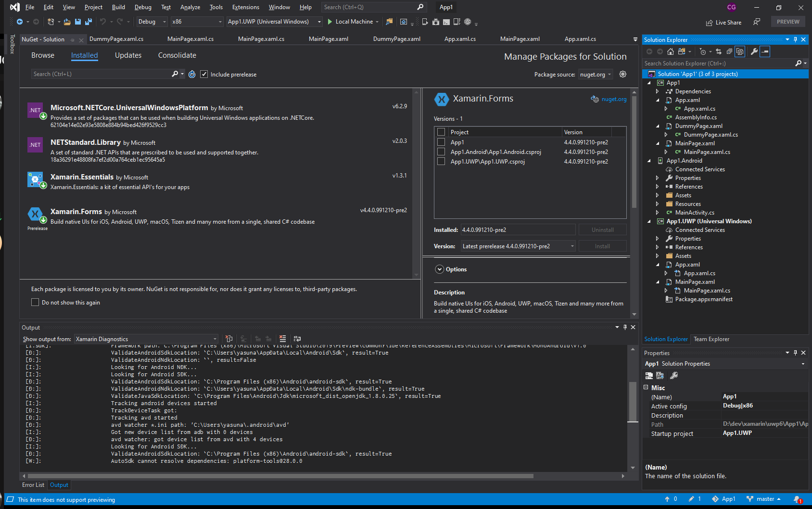
Task: Open the Extensions menu
Action: [x=245, y=7]
